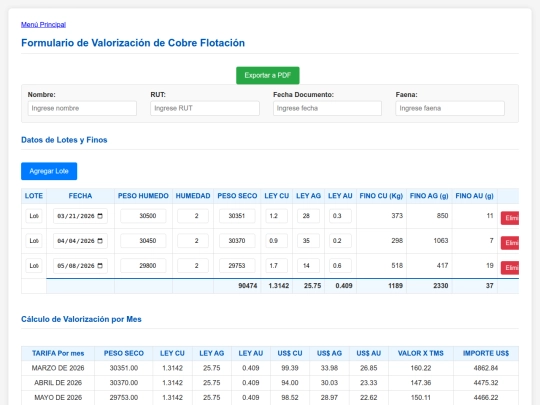Click the Fecha Documento field
This screenshot has height=405, width=540.
pos(327,108)
